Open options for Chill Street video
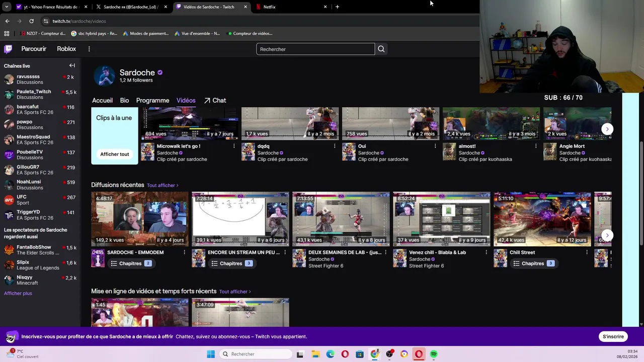 (587, 252)
